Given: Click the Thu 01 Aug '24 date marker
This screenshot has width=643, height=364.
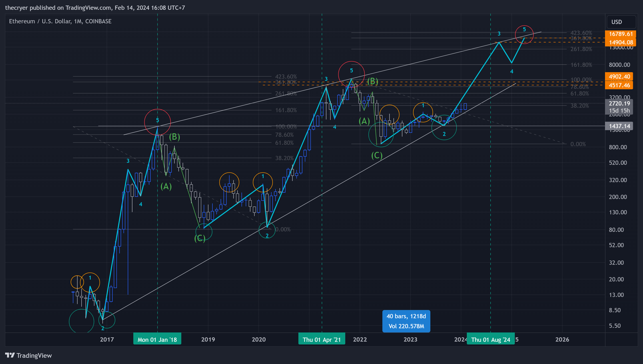Looking at the screenshot, I should pyautogui.click(x=491, y=340).
